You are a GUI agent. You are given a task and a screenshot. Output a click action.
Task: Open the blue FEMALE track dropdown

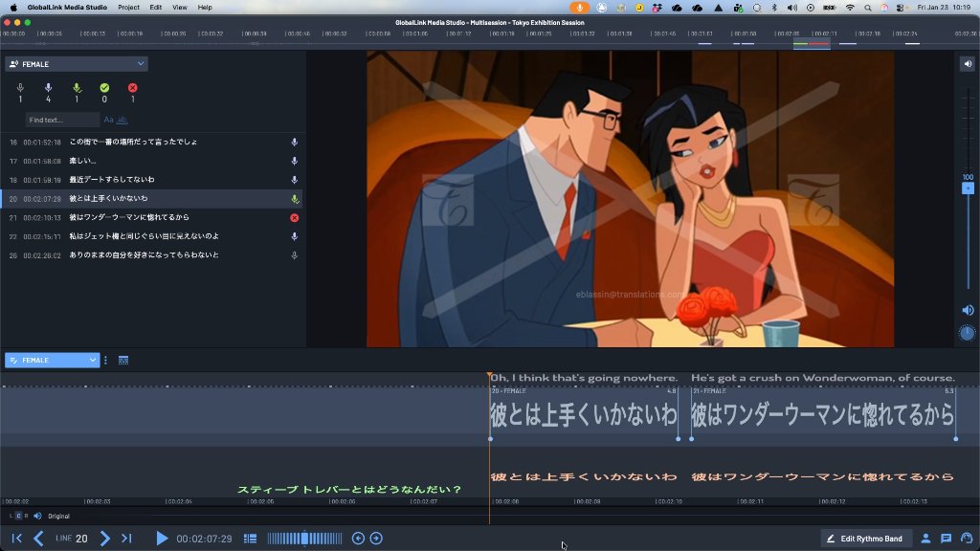[x=53, y=360]
